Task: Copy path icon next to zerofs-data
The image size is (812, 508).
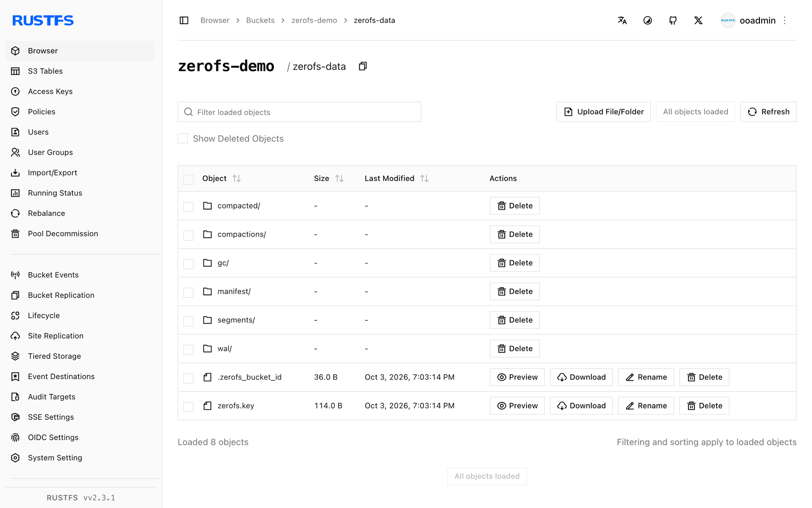Action: [x=363, y=66]
